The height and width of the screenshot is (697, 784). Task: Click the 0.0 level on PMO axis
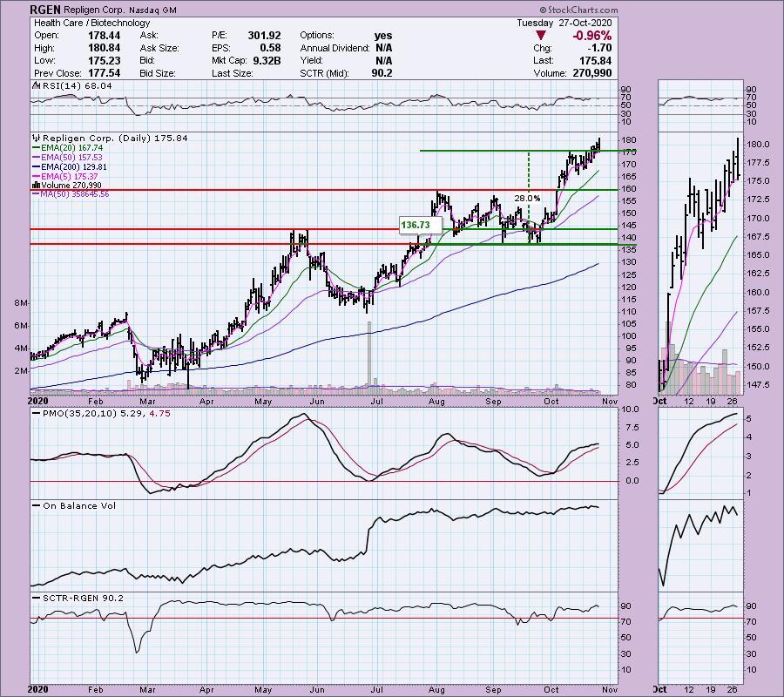point(632,481)
